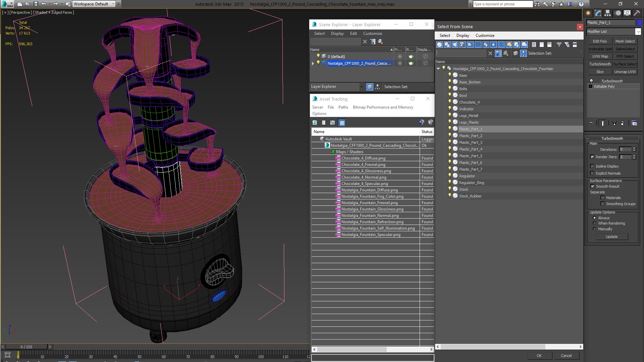The height and width of the screenshot is (362, 644).
Task: Click the Edit Poly modifier button
Action: tap(600, 41)
